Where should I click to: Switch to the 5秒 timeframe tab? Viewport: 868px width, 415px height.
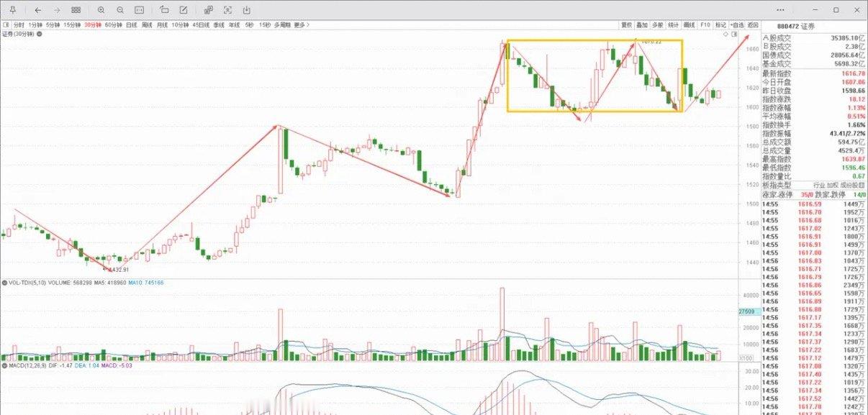click(x=249, y=24)
